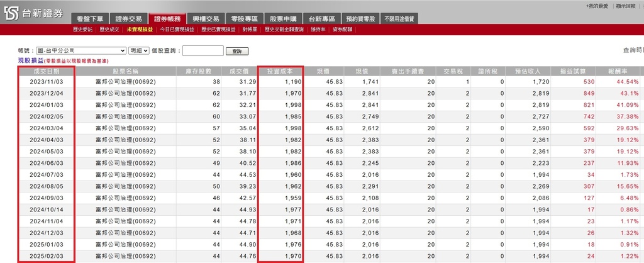Click the 庫存股數 column header
This screenshot has width=644, height=263.
(199, 71)
